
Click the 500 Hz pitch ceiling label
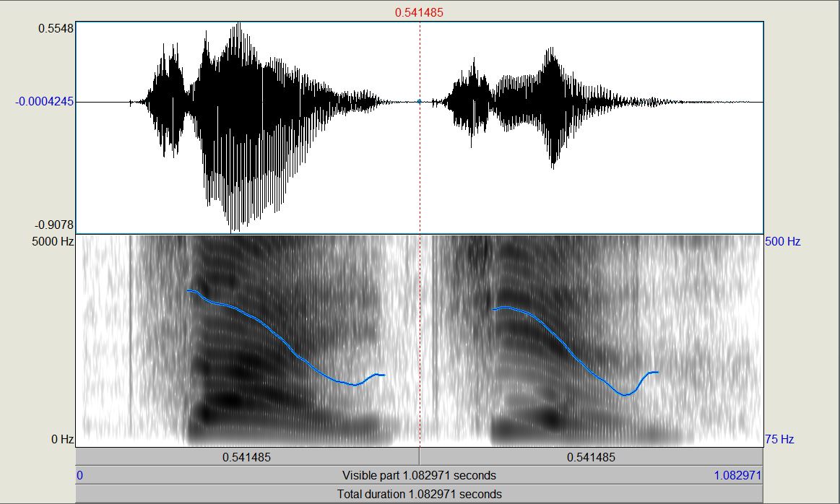783,242
